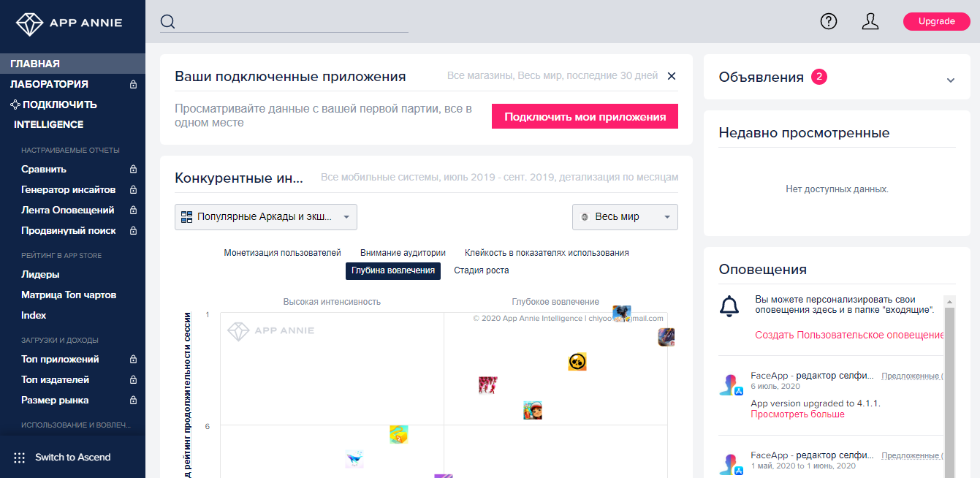Open the Весь мир country dropdown
This screenshot has width=980, height=478.
(x=625, y=217)
